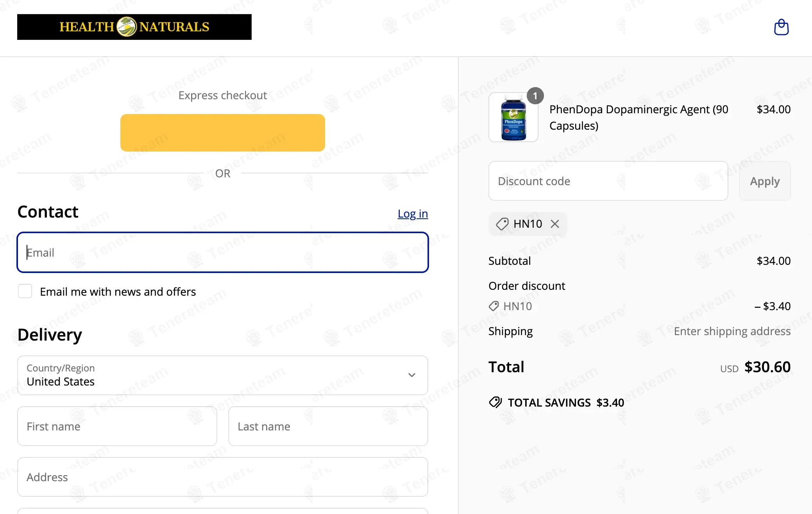The height and width of the screenshot is (514, 812).
Task: Open the shopping bag cart icon
Action: click(782, 27)
